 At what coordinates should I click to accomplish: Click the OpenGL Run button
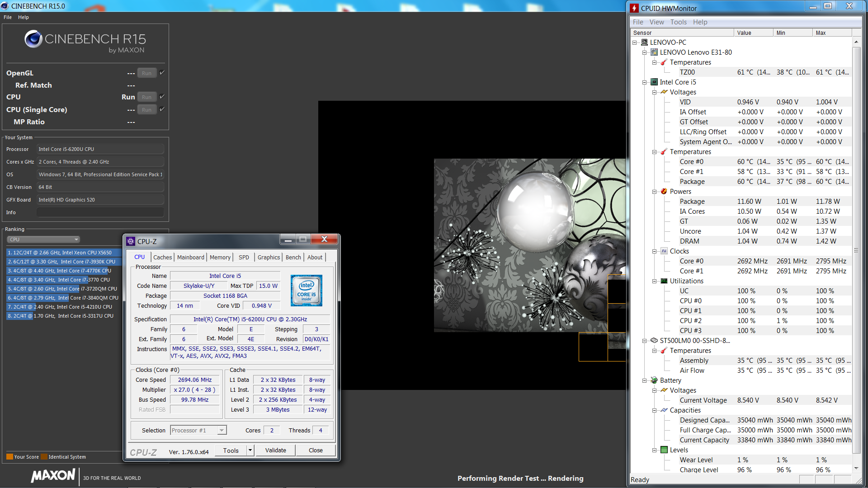click(147, 73)
